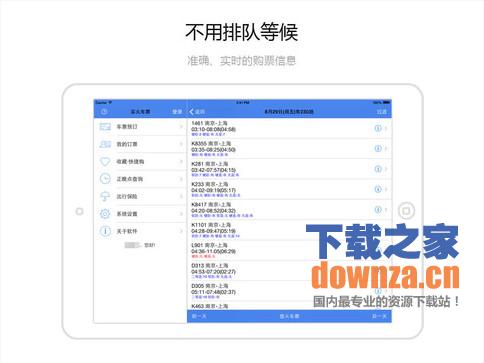Tap the heart favorites icon in sidebar

(105, 161)
